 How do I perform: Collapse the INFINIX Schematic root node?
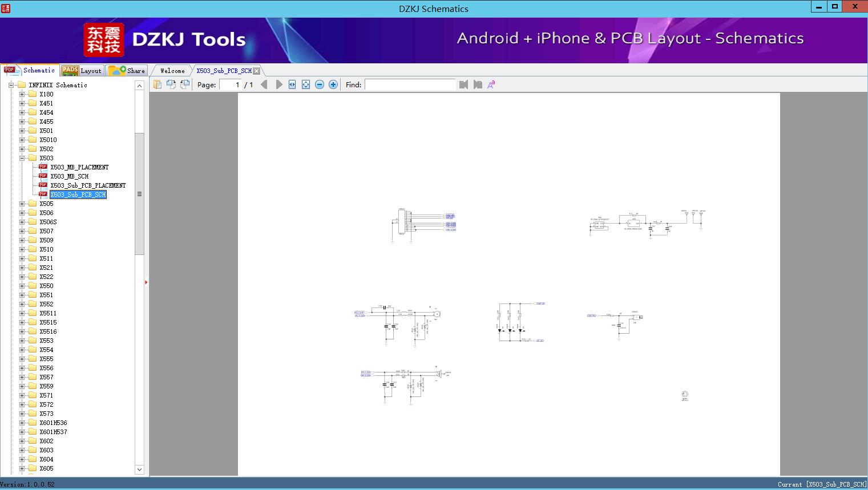11,85
